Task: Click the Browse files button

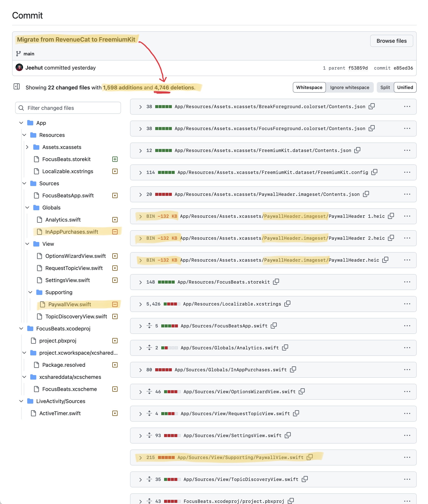Action: point(391,41)
